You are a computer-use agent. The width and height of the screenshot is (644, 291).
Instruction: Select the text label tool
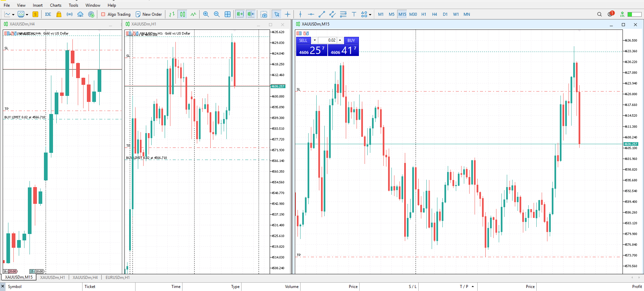click(354, 14)
